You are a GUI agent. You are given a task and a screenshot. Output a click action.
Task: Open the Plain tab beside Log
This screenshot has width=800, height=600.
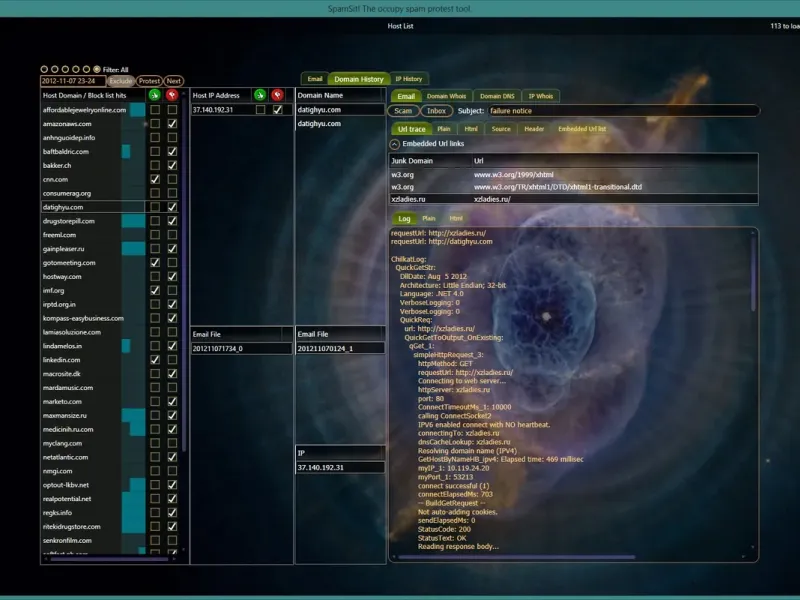429,218
